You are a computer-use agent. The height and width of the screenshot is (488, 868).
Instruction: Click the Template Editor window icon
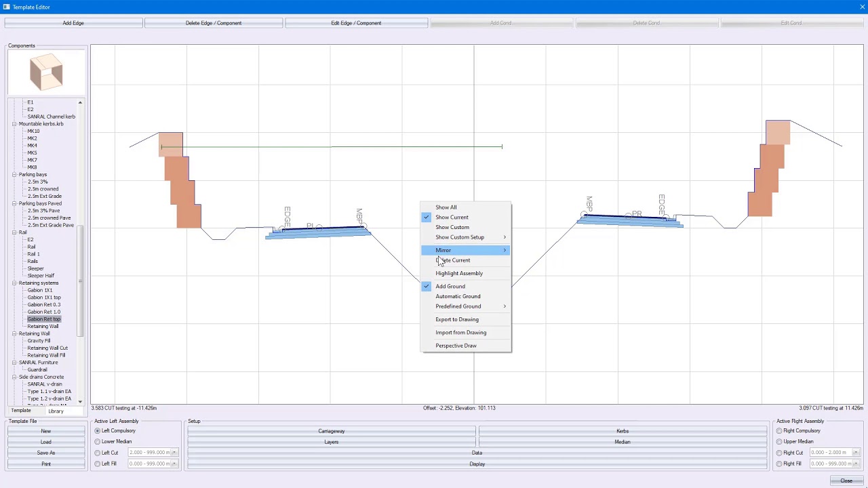coord(6,7)
